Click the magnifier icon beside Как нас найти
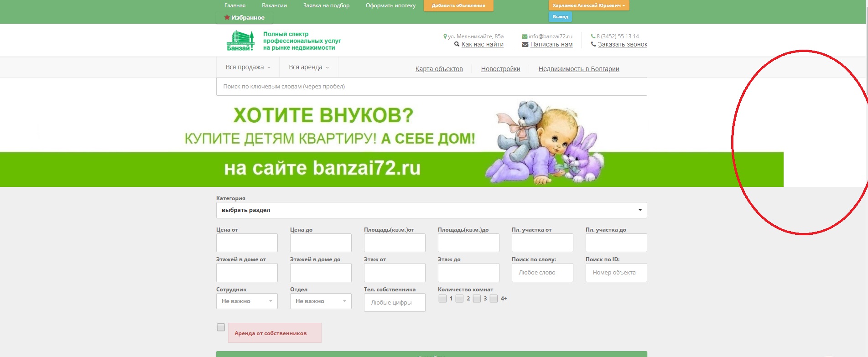The image size is (868, 357). (457, 45)
